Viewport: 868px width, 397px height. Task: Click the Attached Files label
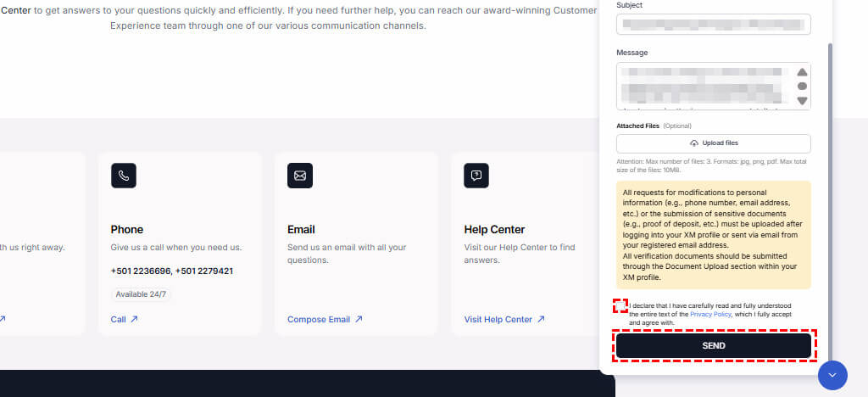pyautogui.click(x=637, y=126)
